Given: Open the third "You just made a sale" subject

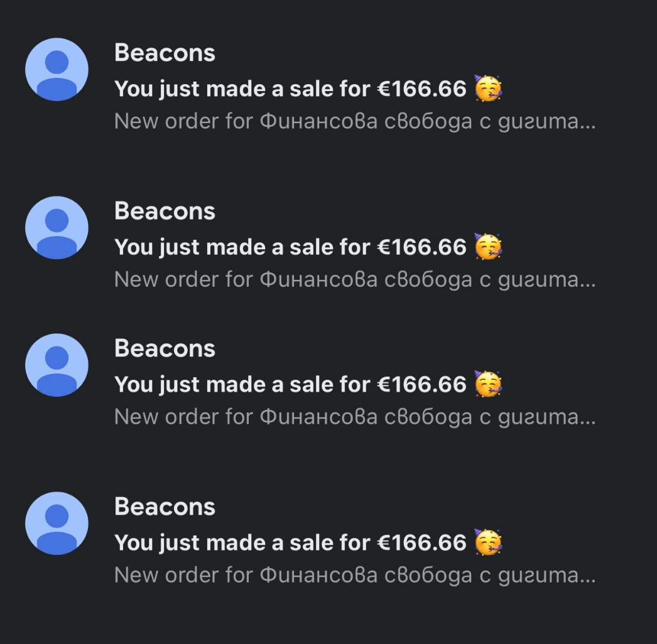Looking at the screenshot, I should tap(290, 385).
